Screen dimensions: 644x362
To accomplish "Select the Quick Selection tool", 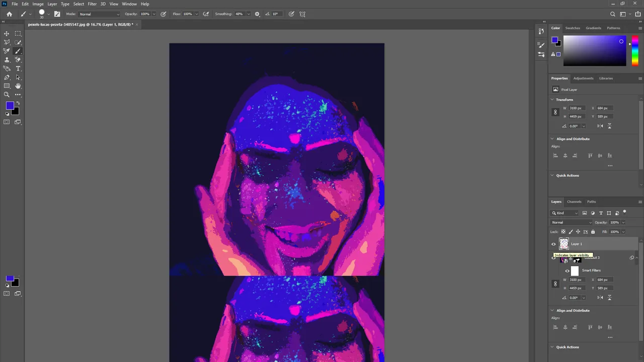I will click(x=18, y=42).
